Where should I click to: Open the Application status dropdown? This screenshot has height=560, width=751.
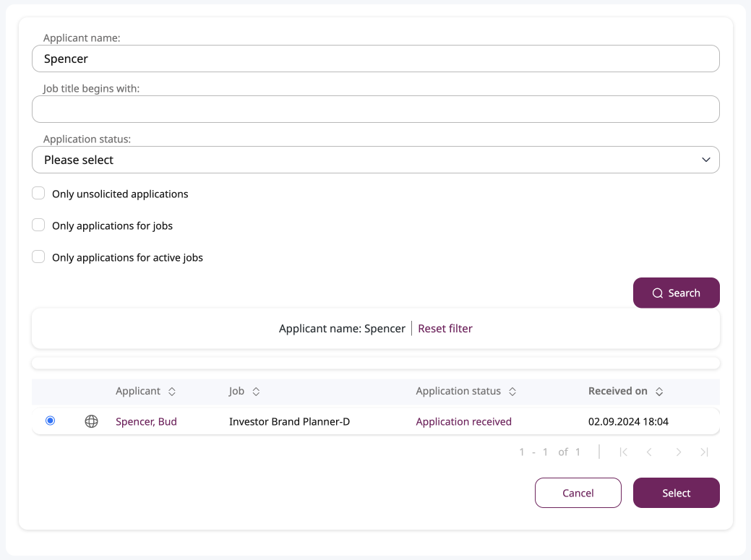tap(375, 160)
